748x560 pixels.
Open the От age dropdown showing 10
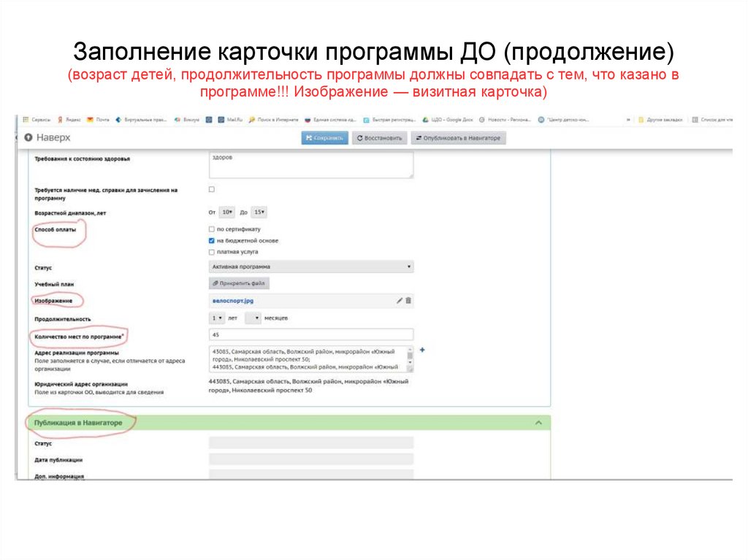coord(227,212)
